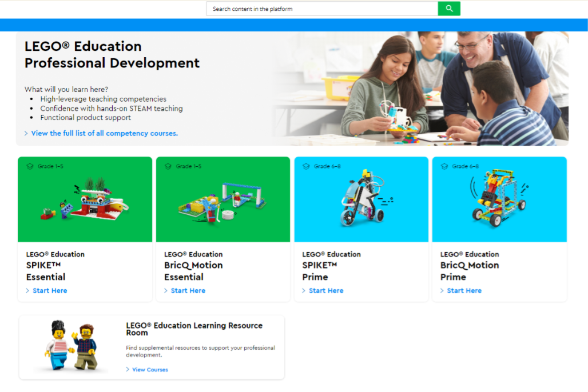The image size is (588, 392).
Task: Click the LEGO minifigures image
Action: coord(71,346)
